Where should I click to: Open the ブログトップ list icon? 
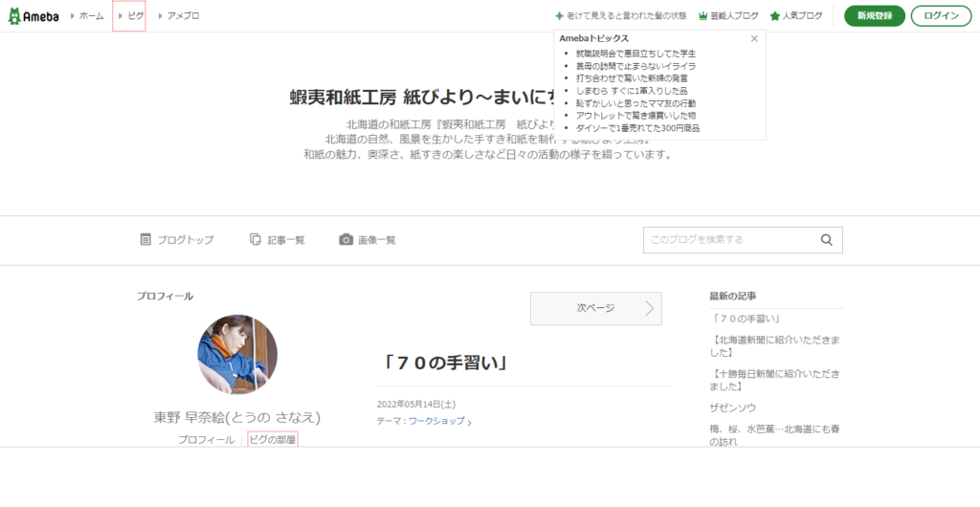(145, 240)
